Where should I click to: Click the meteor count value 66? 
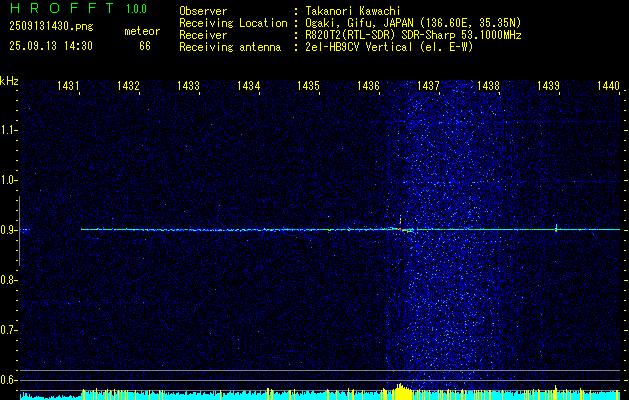pyautogui.click(x=145, y=46)
